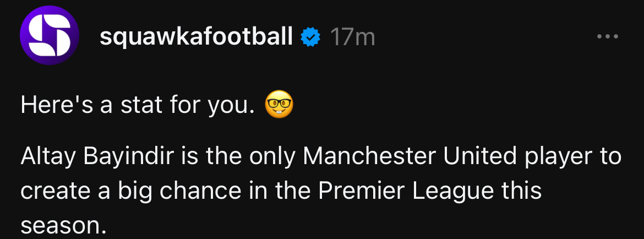The image size is (644, 239).
Task: Click the 17m post timestamp
Action: coord(352,37)
